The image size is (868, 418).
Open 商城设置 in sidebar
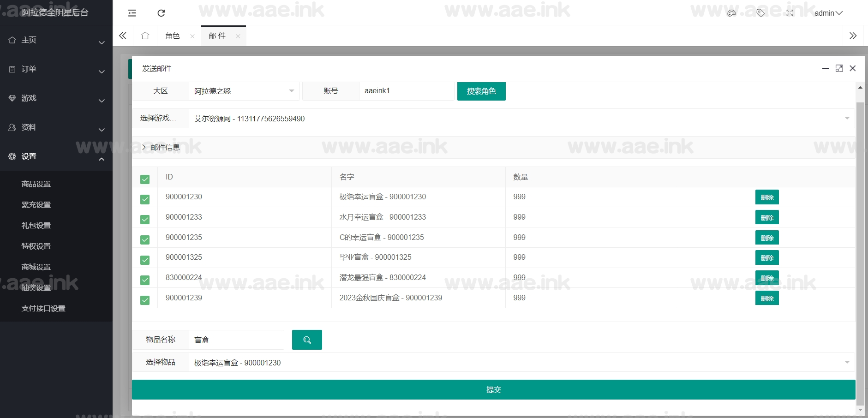coord(36,267)
